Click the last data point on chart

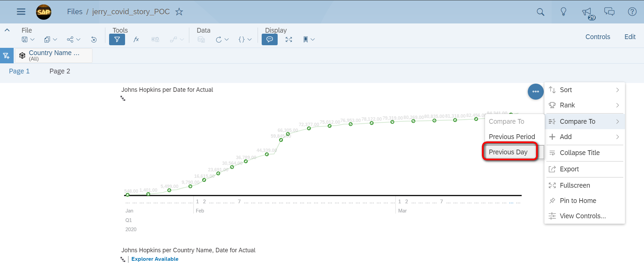coord(511,114)
